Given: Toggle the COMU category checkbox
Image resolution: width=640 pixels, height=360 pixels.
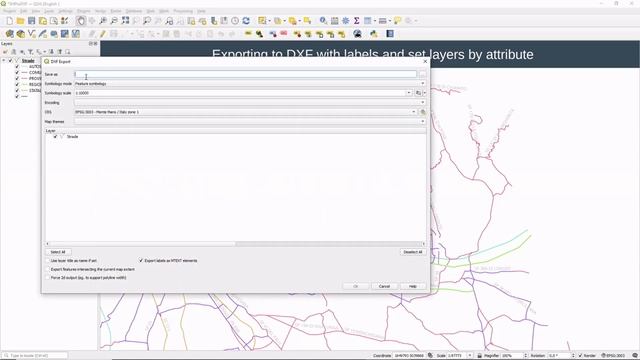Looking at the screenshot, I should [17, 73].
